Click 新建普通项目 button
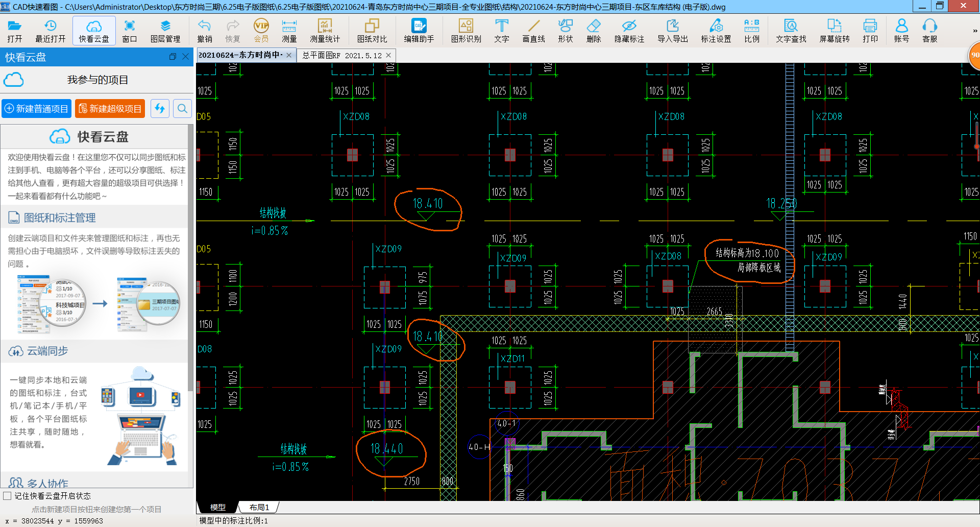The height and width of the screenshot is (527, 980). tap(36, 109)
